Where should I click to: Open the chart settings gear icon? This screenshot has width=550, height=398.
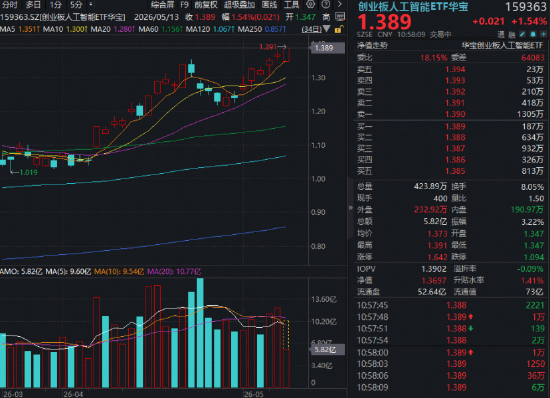(x=310, y=5)
